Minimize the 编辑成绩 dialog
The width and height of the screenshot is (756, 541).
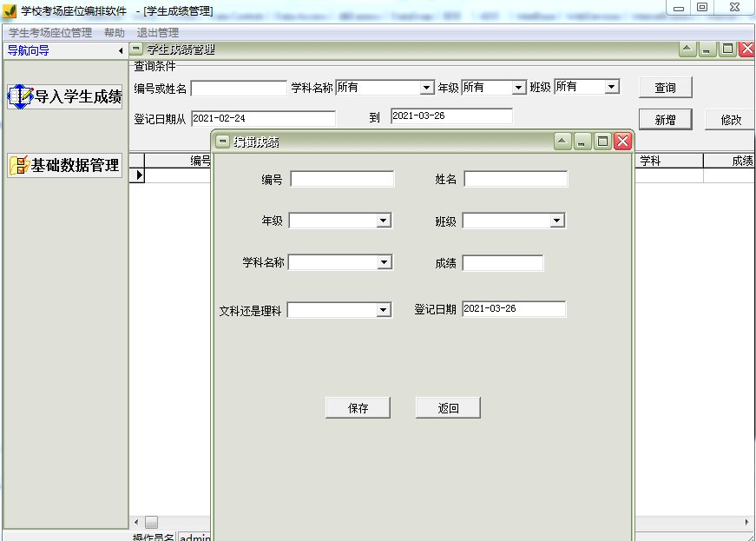[582, 141]
